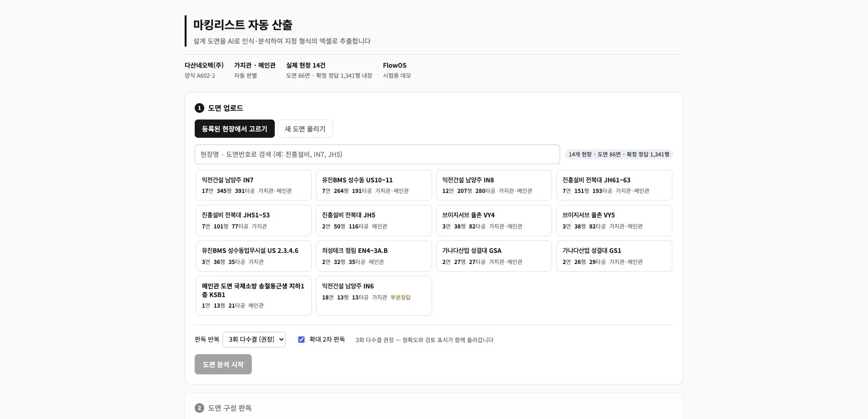Pick the 진흥설비 전북대 JH61~63 card
868x419 pixels.
point(614,185)
